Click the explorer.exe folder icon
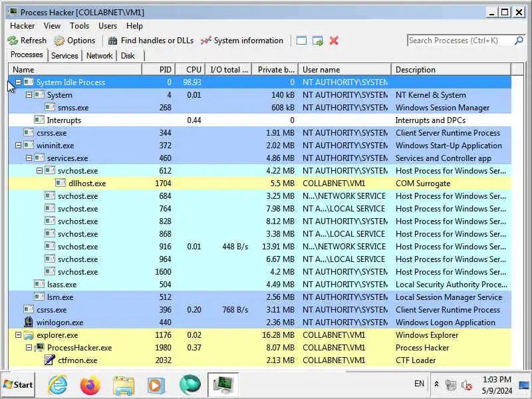This screenshot has height=399, width=532. 29,335
